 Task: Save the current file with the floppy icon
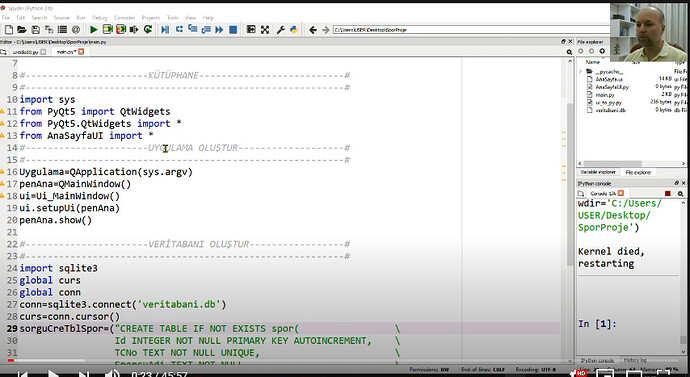(36, 29)
